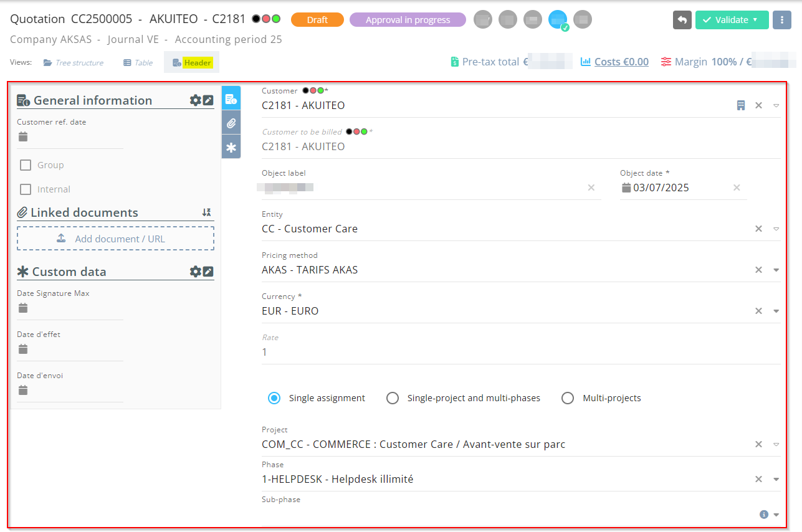
Task: Click the green Validate button
Action: pos(732,20)
